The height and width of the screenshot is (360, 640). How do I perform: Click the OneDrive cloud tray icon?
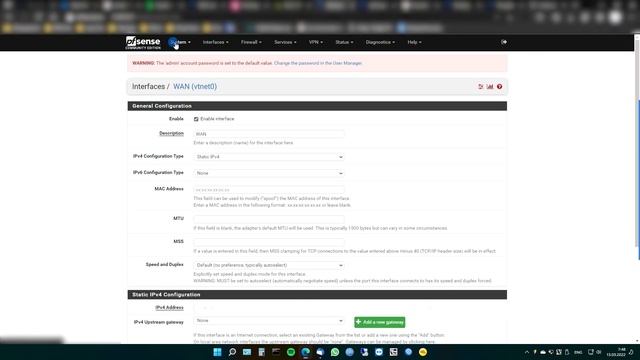click(x=543, y=352)
